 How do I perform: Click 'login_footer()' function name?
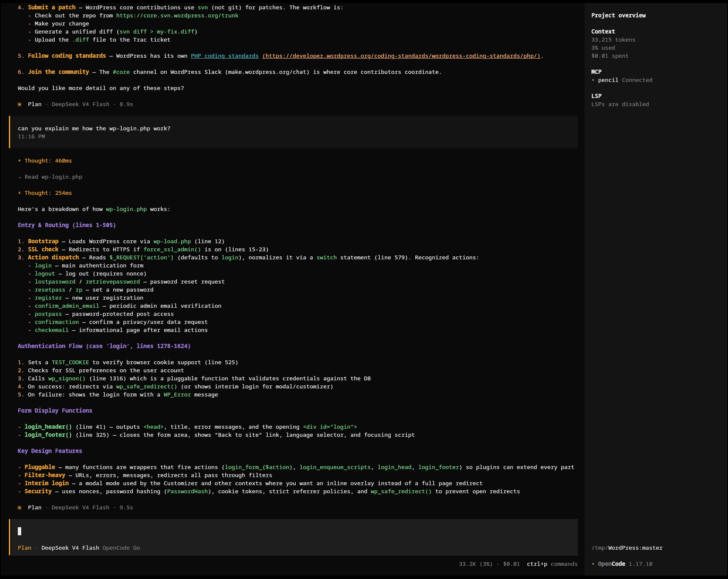(48, 435)
